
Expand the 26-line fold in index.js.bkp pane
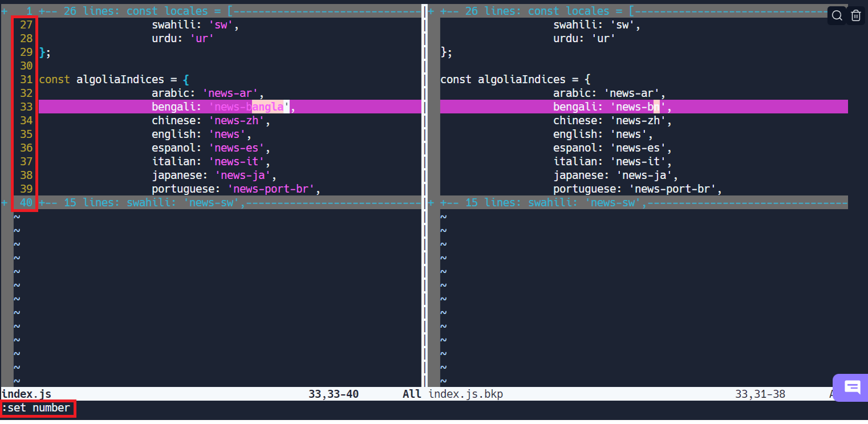(636, 11)
